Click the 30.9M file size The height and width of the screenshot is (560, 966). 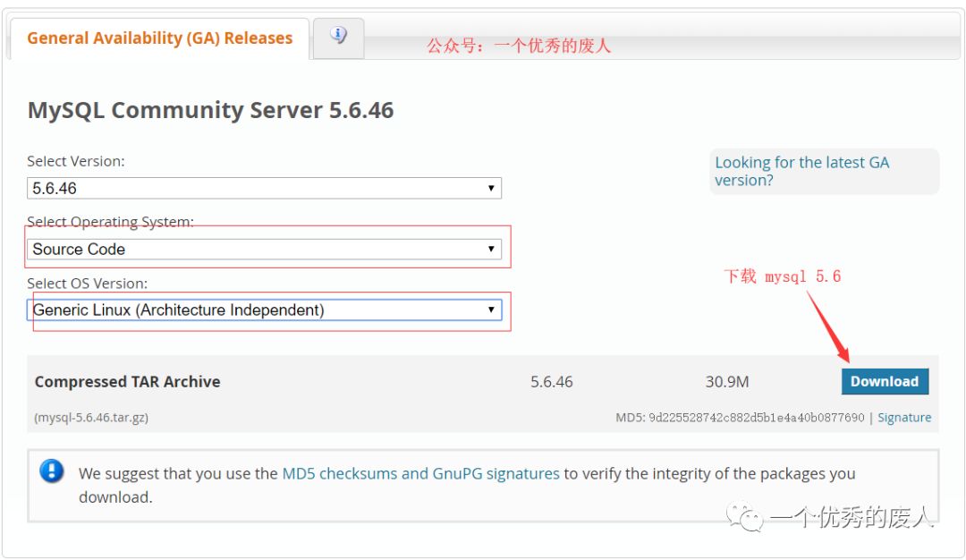tap(727, 382)
